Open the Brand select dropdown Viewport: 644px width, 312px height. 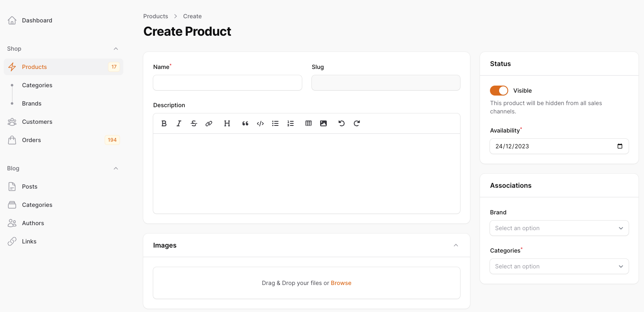(x=559, y=228)
